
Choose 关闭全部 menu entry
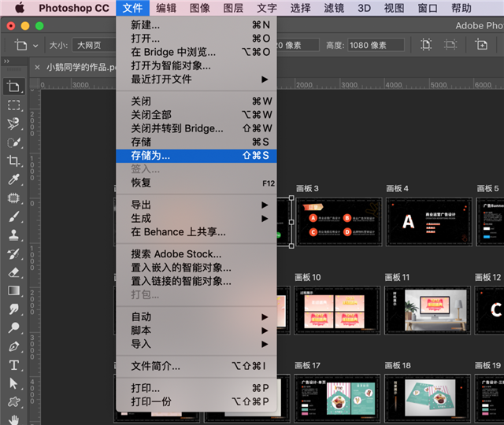[x=196, y=115]
